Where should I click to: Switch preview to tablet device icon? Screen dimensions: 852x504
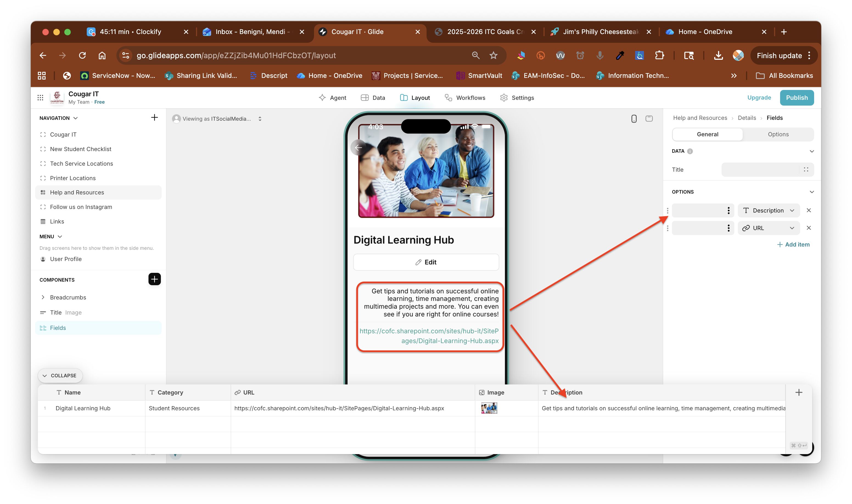(x=649, y=118)
